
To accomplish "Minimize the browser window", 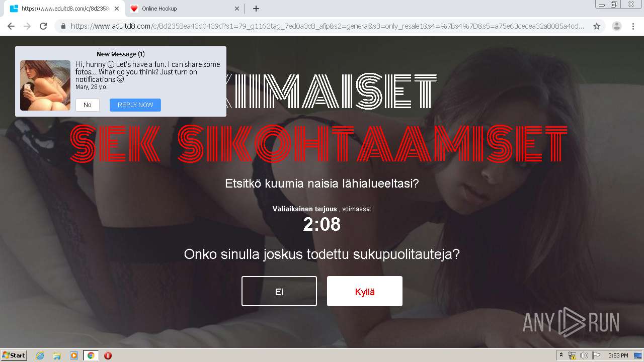I will [602, 5].
